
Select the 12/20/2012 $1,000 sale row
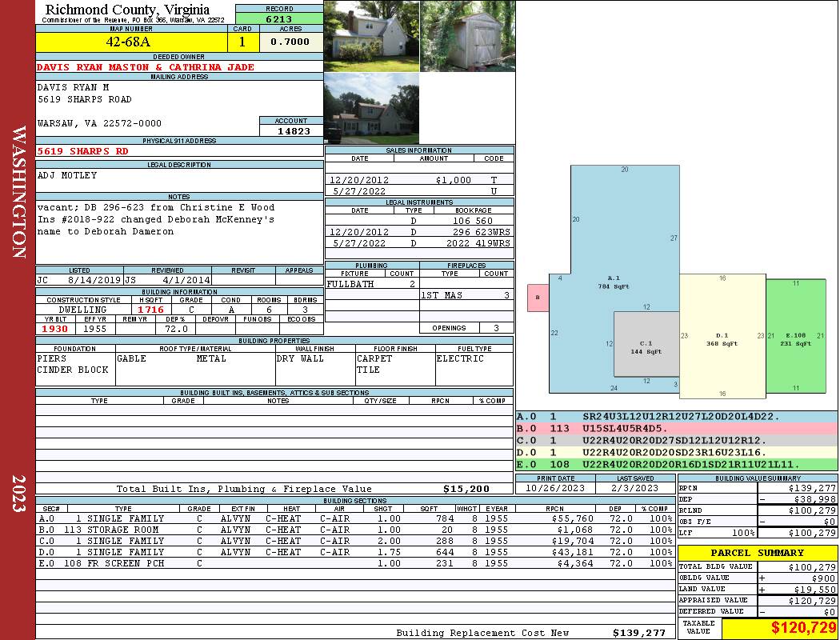coord(418,181)
